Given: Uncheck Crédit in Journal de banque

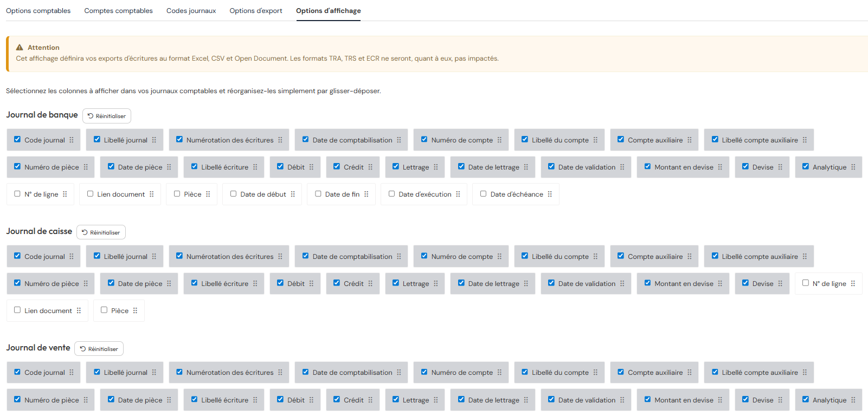Looking at the screenshot, I should (x=337, y=167).
